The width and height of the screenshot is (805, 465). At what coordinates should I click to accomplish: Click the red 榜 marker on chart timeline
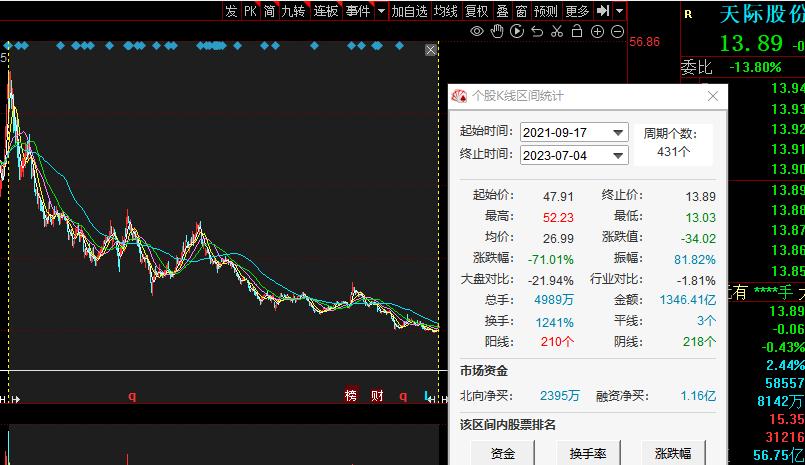tap(351, 395)
